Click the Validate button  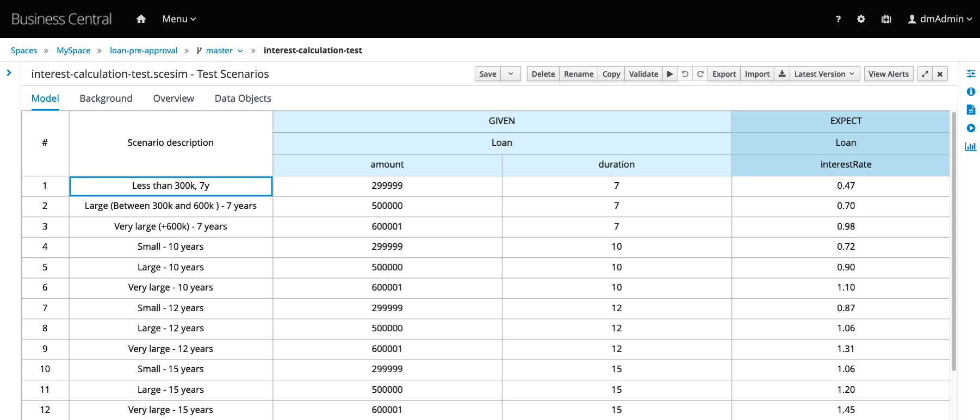[x=643, y=74]
